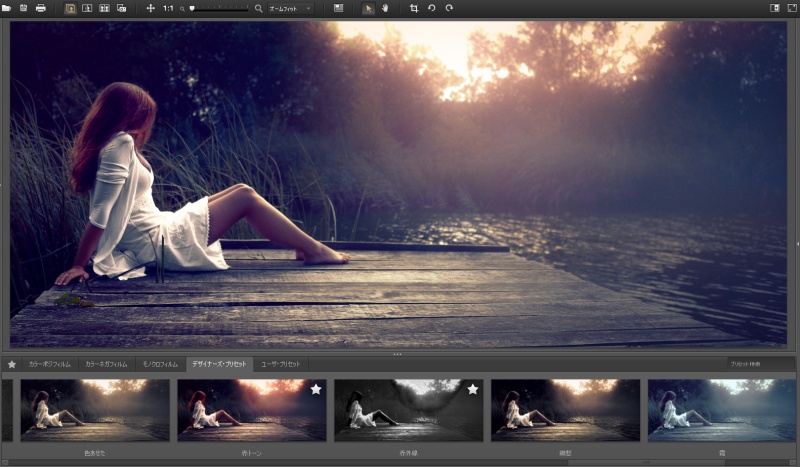Expand the right side panel arrow

797,244
